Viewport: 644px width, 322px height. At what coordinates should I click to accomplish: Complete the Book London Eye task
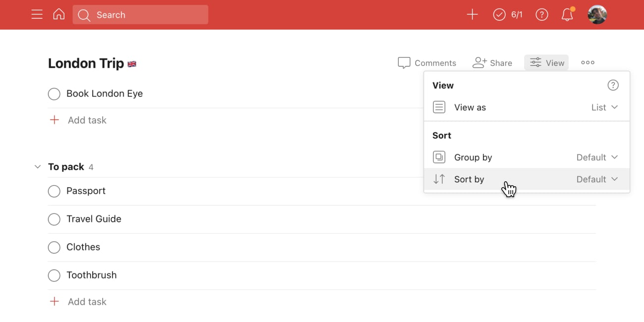click(54, 94)
